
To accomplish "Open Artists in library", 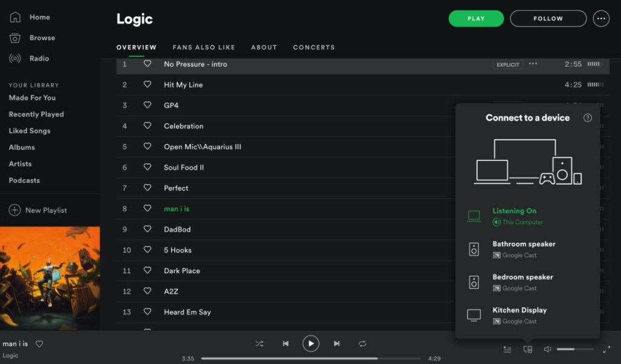I will point(20,164).
